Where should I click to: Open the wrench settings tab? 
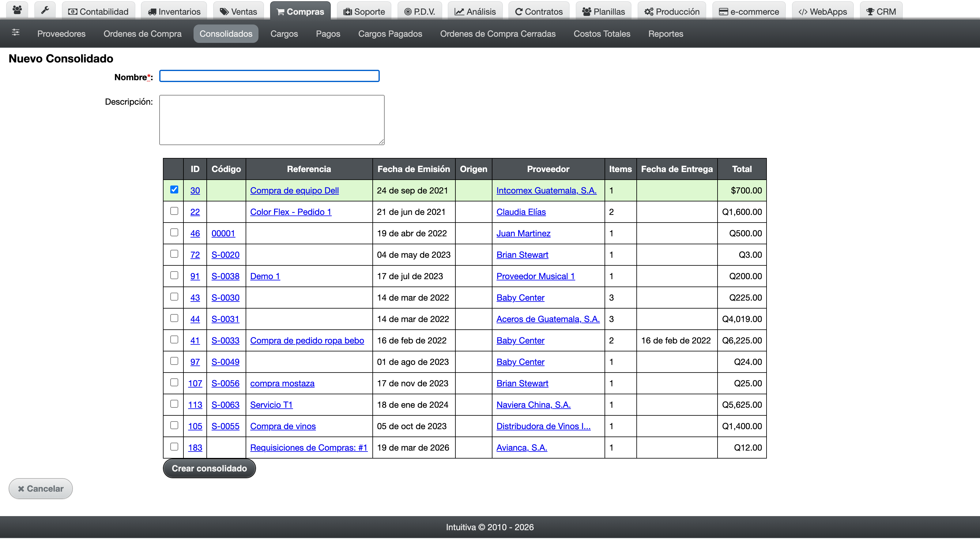point(45,11)
